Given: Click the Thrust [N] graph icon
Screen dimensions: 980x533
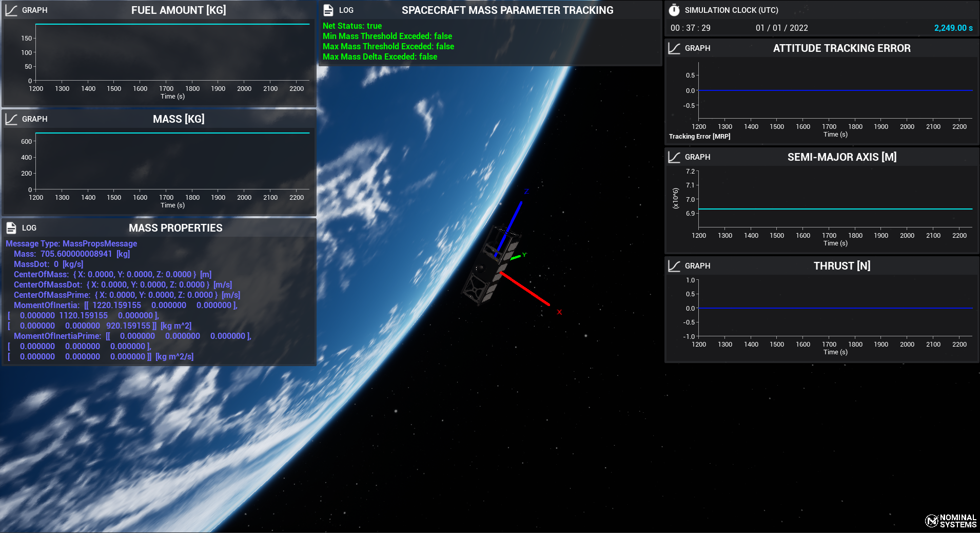Looking at the screenshot, I should tap(674, 266).
